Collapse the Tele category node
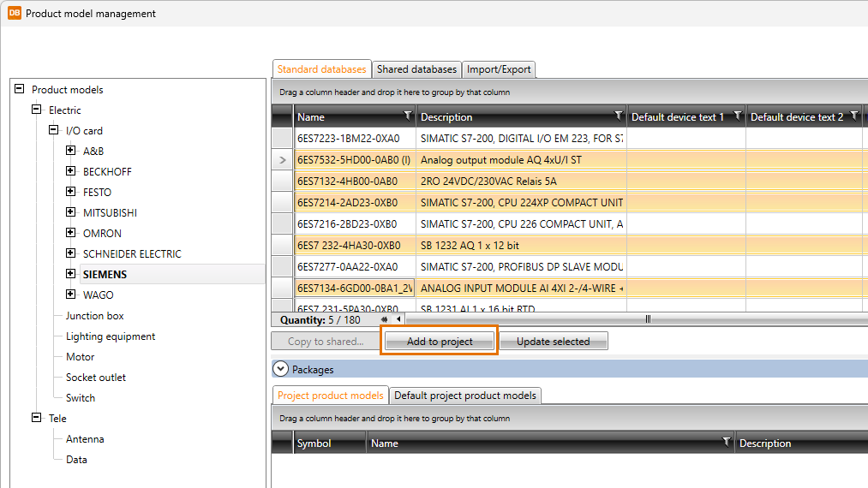This screenshot has height=488, width=868. tap(36, 418)
